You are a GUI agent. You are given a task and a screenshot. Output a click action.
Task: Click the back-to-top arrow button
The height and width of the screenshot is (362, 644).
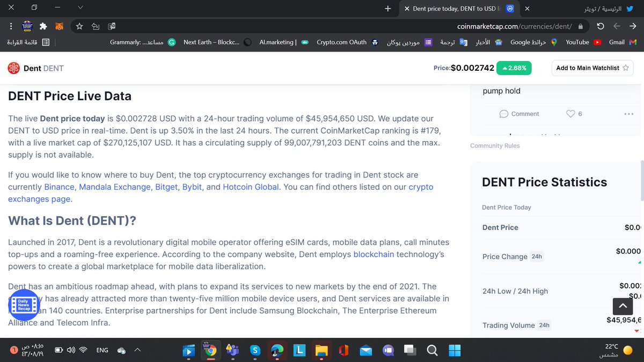coord(623,306)
